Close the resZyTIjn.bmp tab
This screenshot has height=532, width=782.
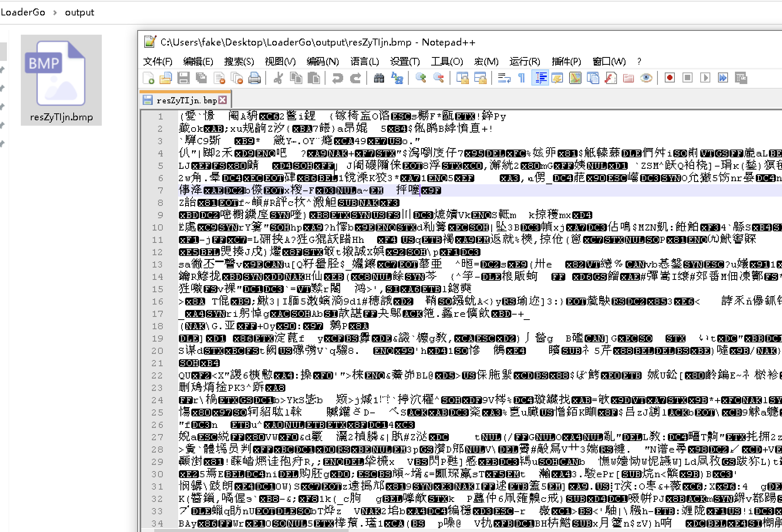point(222,100)
